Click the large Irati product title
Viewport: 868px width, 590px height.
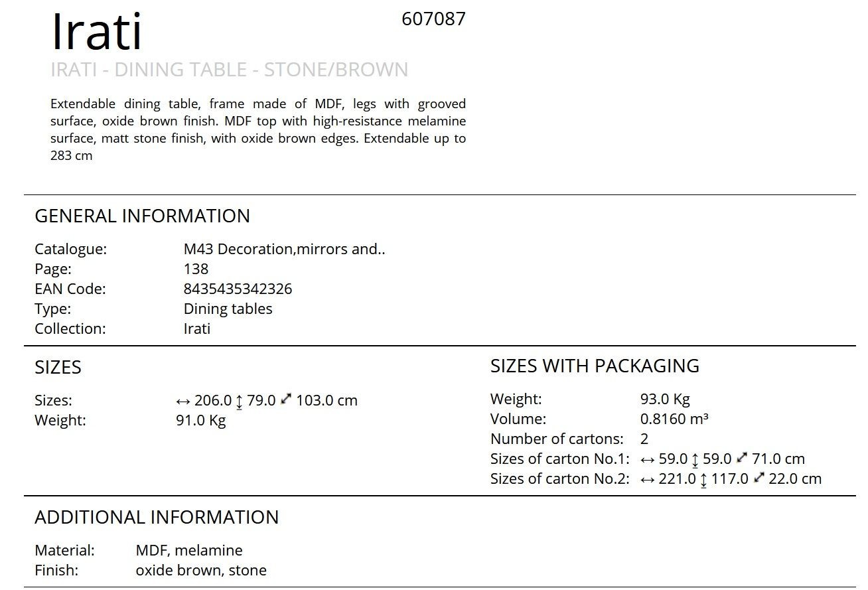click(x=97, y=31)
